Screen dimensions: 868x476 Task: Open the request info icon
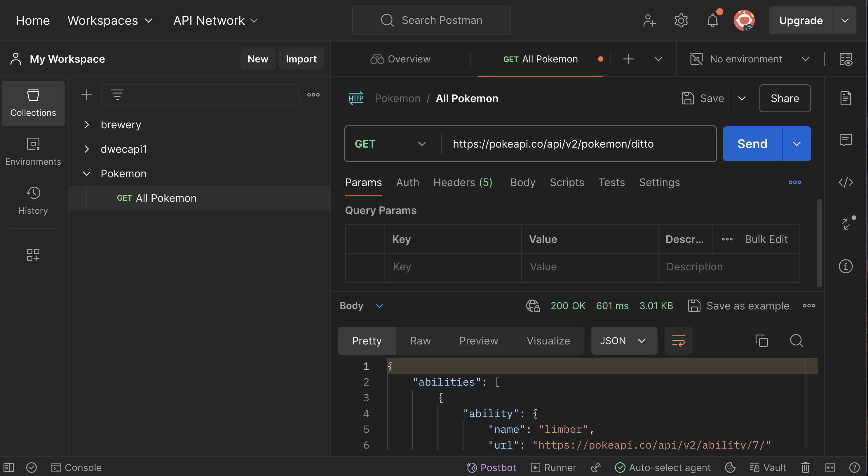tap(846, 266)
